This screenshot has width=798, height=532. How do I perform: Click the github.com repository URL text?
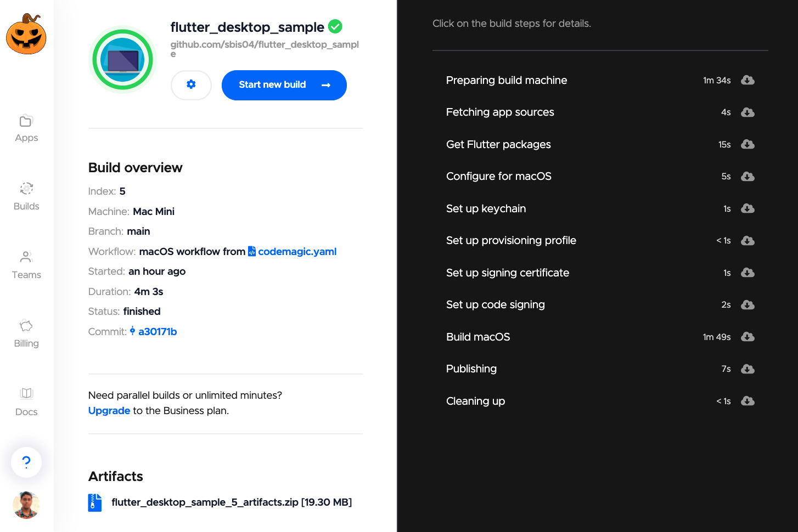coord(265,49)
